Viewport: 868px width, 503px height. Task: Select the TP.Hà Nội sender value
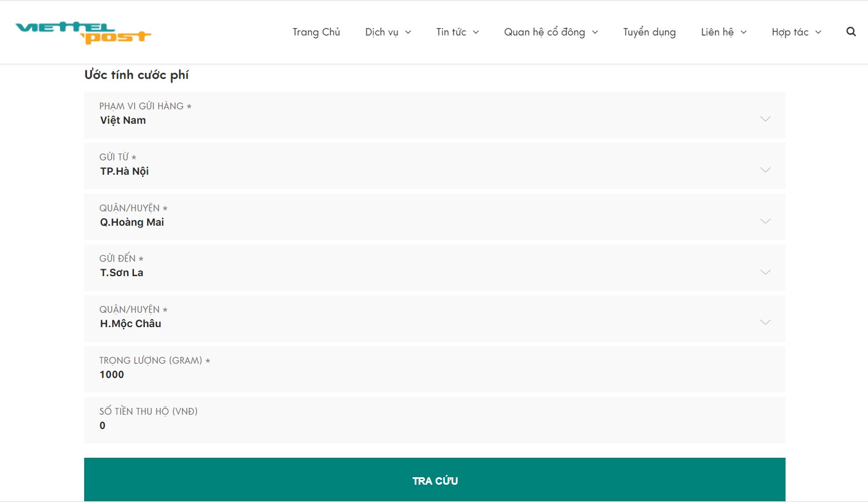point(124,171)
